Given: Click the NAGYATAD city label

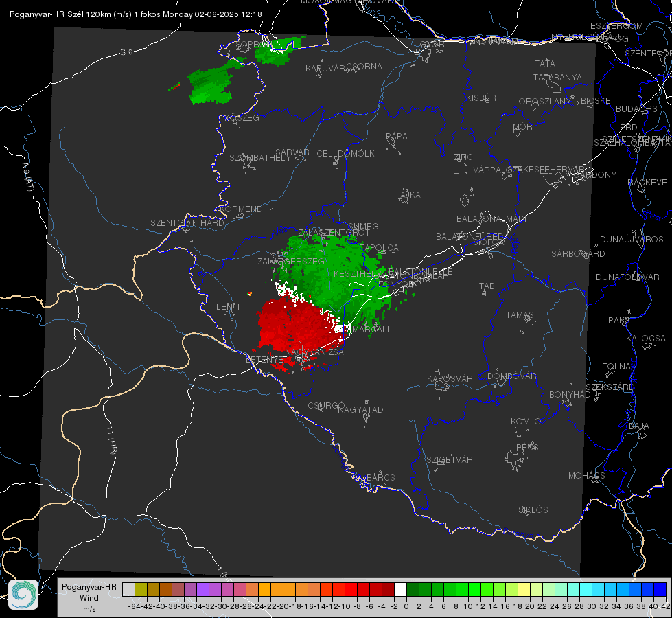Looking at the screenshot, I should point(360,409).
